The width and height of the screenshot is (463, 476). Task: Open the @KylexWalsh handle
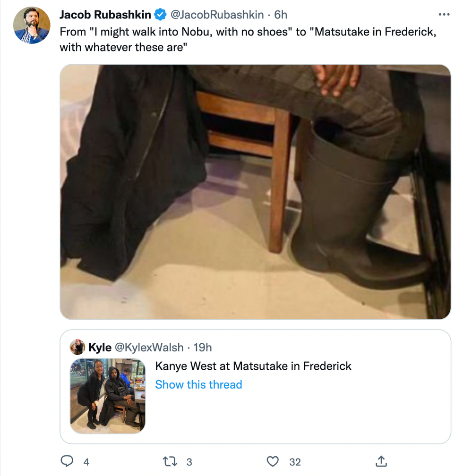click(149, 348)
